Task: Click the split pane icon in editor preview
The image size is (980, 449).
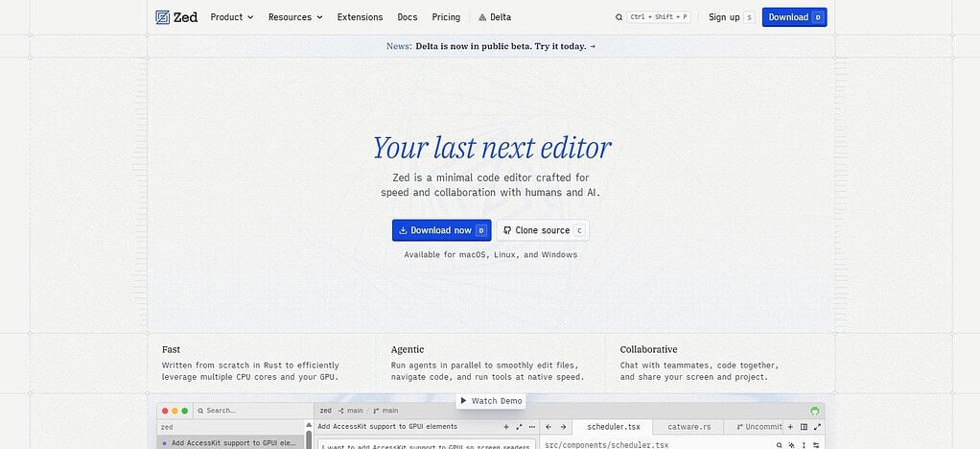Action: [x=804, y=427]
